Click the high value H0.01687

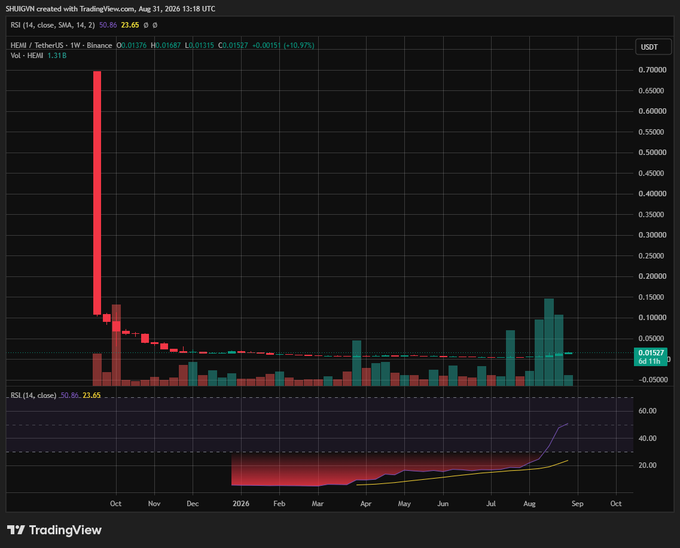click(x=166, y=45)
